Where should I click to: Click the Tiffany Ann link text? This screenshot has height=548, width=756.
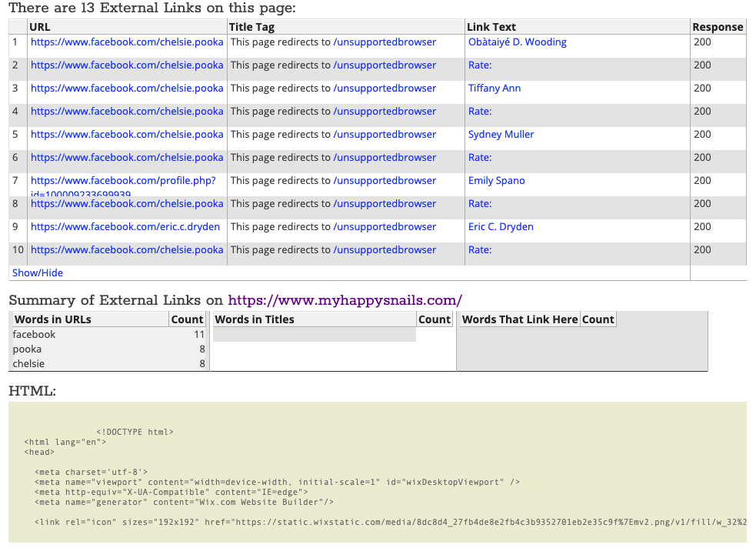(495, 89)
